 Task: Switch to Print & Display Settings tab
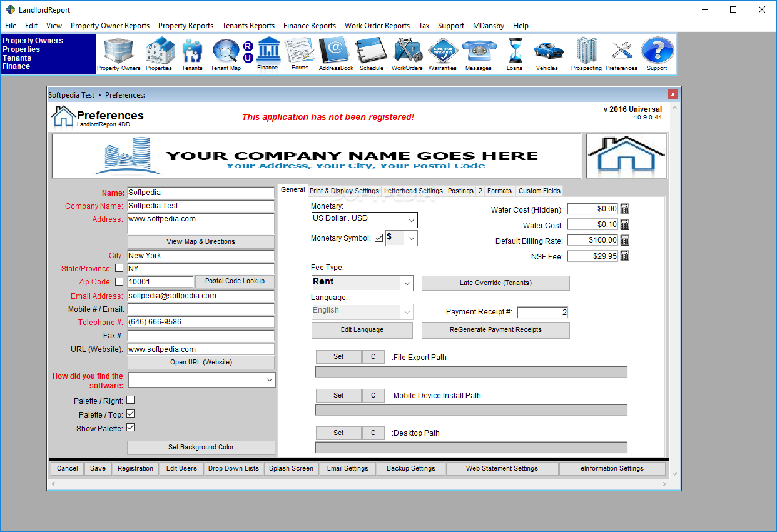(344, 191)
